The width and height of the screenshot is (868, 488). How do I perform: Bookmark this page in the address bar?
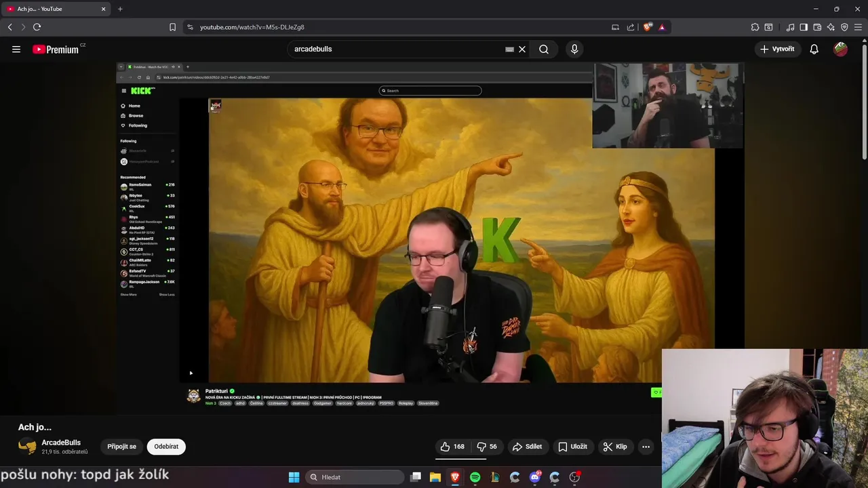click(172, 27)
